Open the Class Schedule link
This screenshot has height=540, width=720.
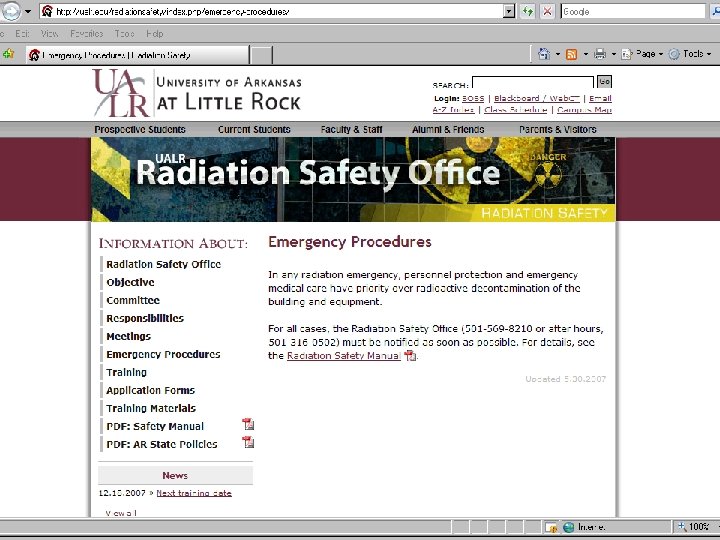pos(516,110)
